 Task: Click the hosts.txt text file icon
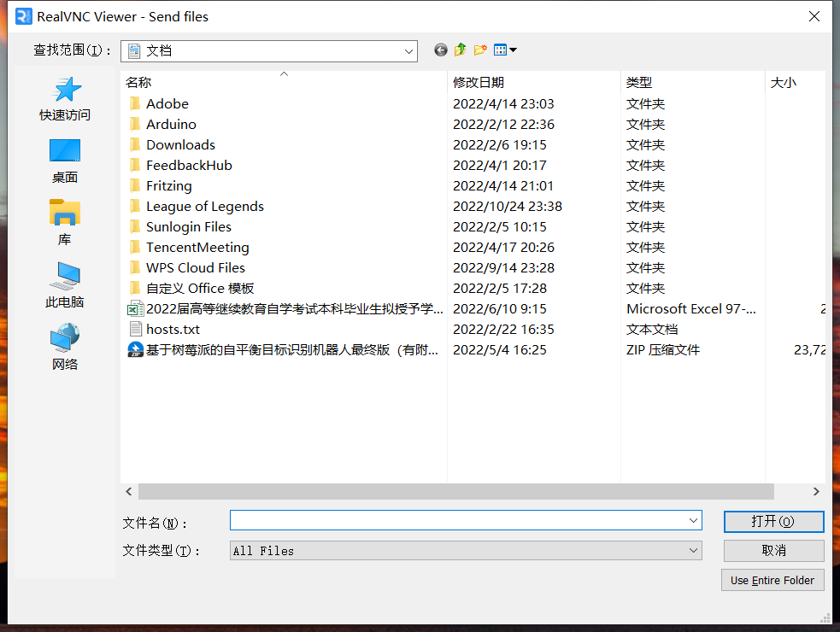pos(136,330)
